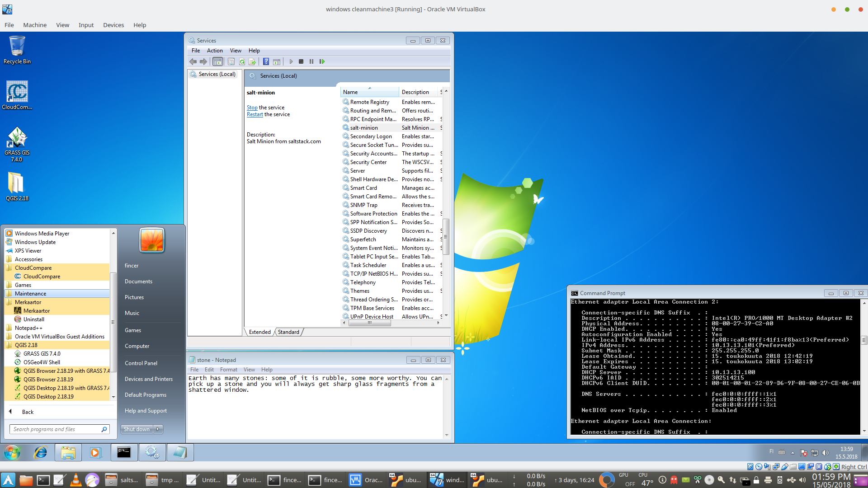Screen dimensions: 868x488
Task: Click the Stop Service toolbar icon
Action: tap(301, 61)
